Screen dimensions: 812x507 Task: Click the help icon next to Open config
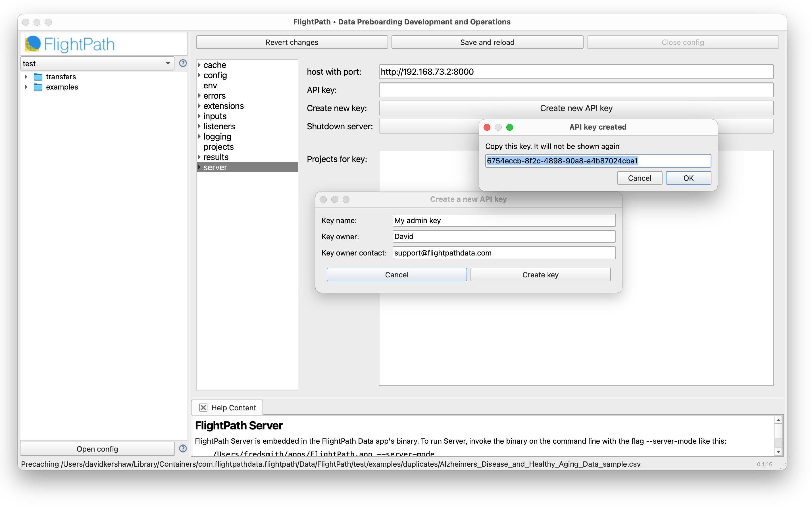pos(183,448)
